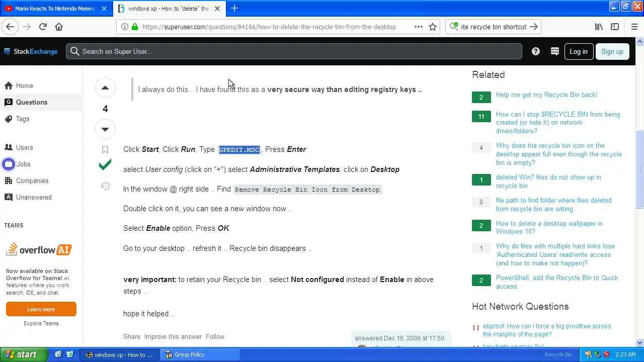
Task: Open the Stack Exchange help question-mark icon
Action: pos(536,51)
